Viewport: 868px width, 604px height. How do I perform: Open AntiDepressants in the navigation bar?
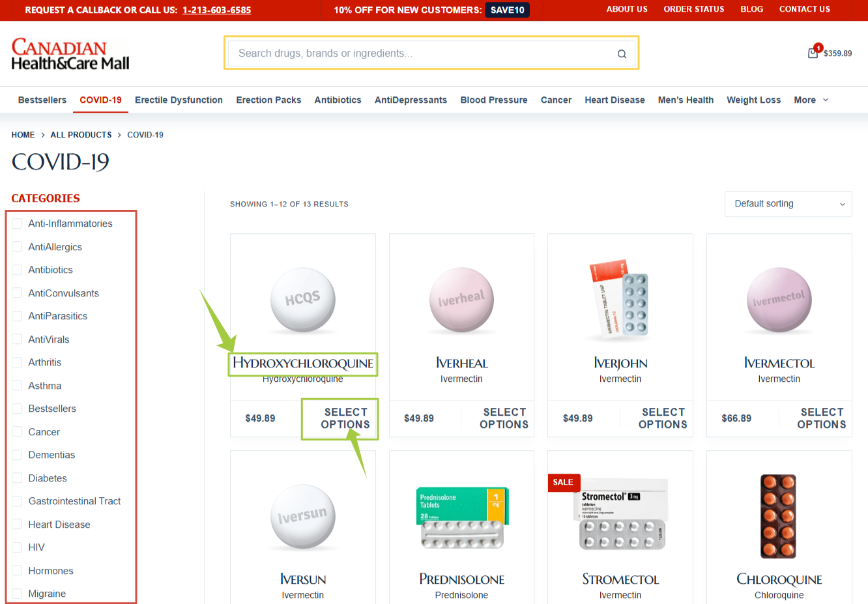coord(411,100)
